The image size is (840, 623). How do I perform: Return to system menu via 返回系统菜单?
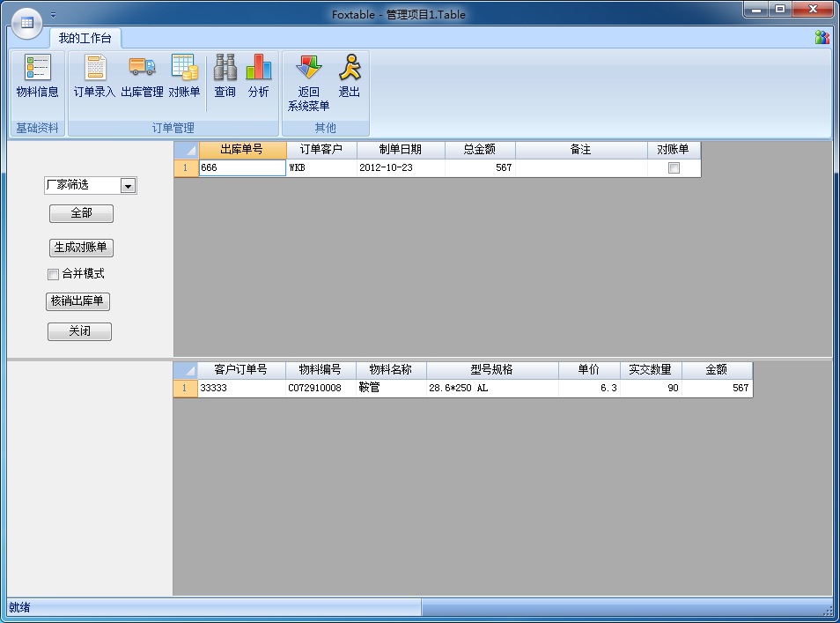pyautogui.click(x=308, y=83)
